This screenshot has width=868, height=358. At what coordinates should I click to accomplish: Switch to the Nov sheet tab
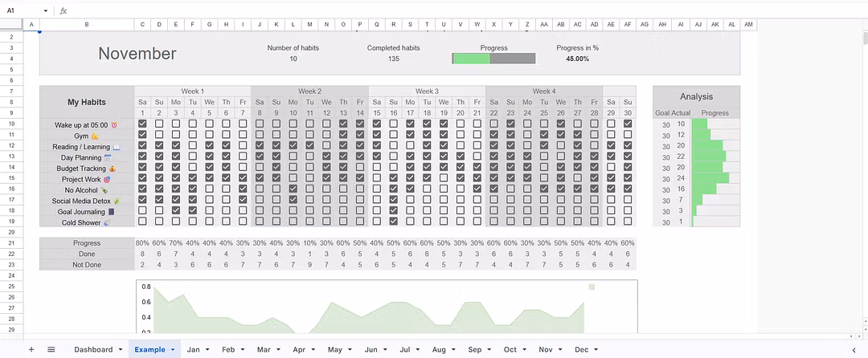pyautogui.click(x=546, y=350)
